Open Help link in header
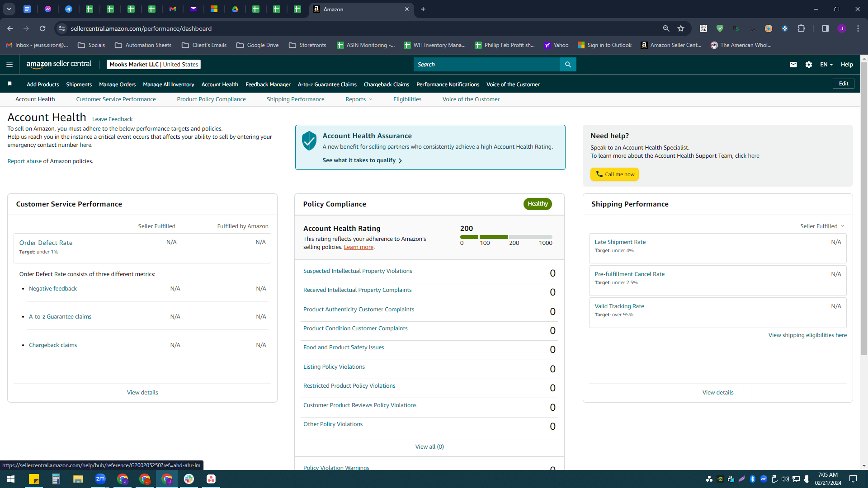 (847, 65)
